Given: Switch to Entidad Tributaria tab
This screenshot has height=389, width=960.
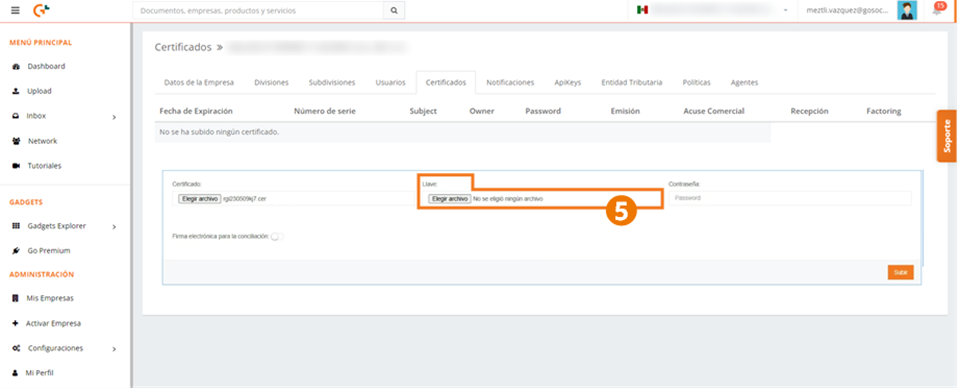Looking at the screenshot, I should (631, 83).
